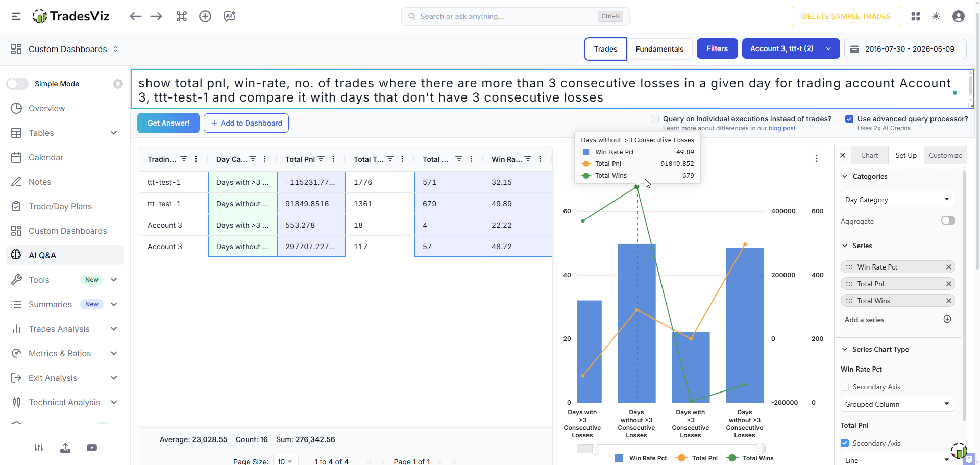
Task: Close the chart settings panel
Action: (843, 155)
